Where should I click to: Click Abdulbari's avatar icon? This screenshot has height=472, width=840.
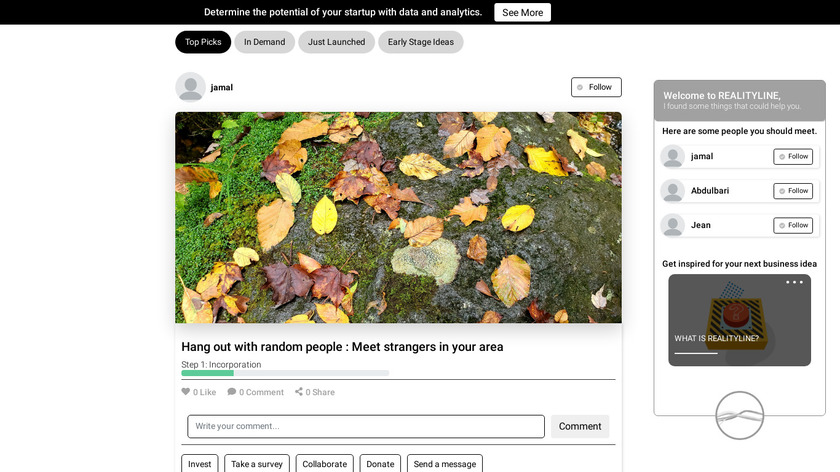[x=672, y=191]
